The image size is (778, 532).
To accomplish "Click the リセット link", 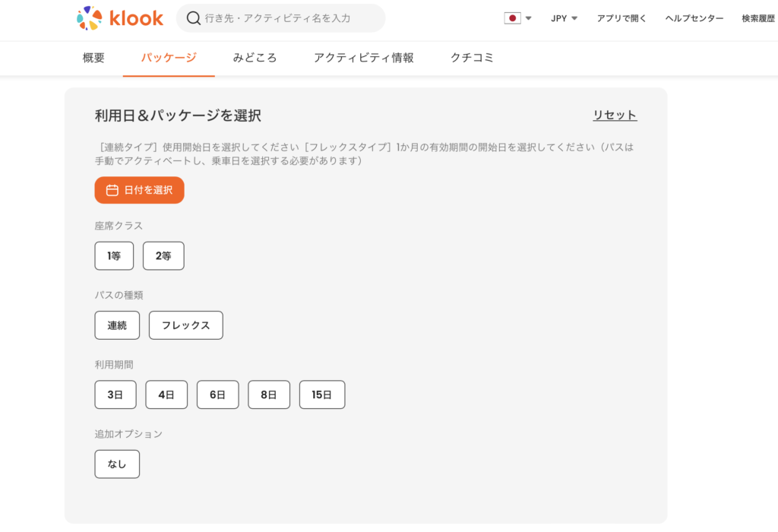I will point(615,115).
